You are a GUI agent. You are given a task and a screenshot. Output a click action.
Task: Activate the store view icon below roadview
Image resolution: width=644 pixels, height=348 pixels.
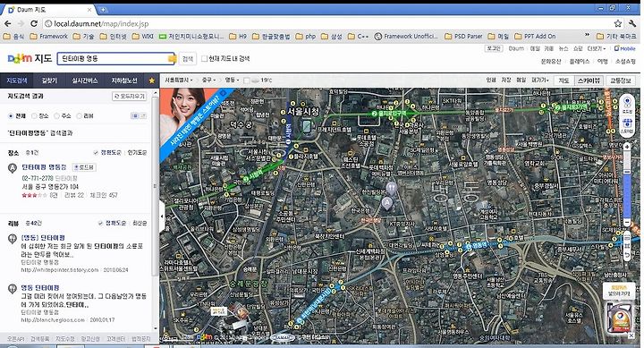[x=627, y=125]
